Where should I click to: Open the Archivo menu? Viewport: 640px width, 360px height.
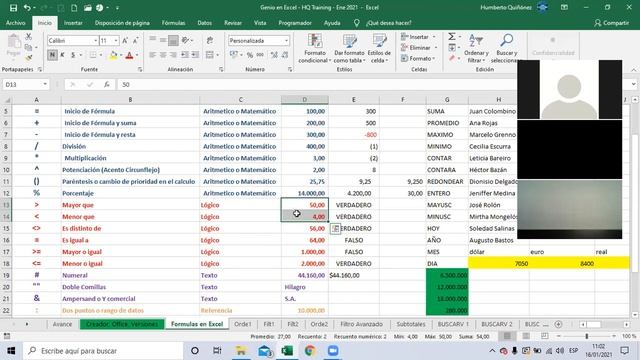[x=16, y=23]
